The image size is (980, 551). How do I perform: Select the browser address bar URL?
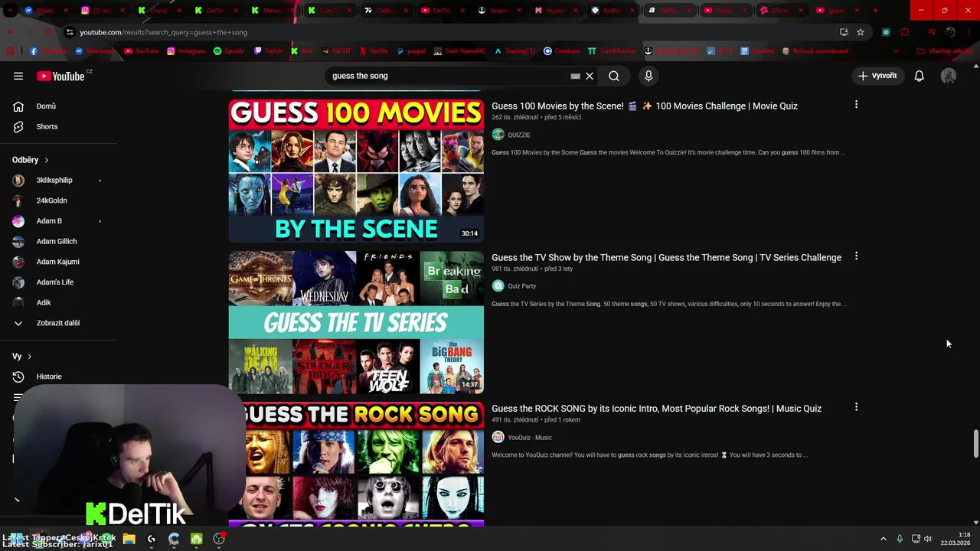point(163,32)
